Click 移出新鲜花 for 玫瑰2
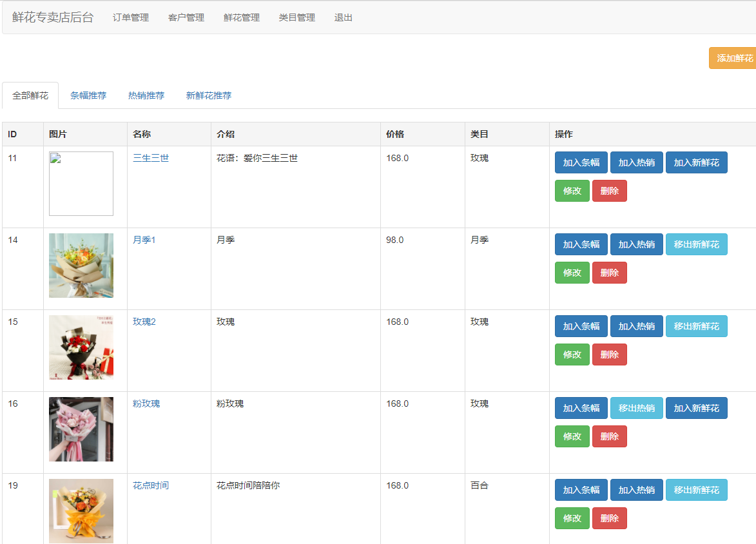The width and height of the screenshot is (756, 544). tap(696, 326)
